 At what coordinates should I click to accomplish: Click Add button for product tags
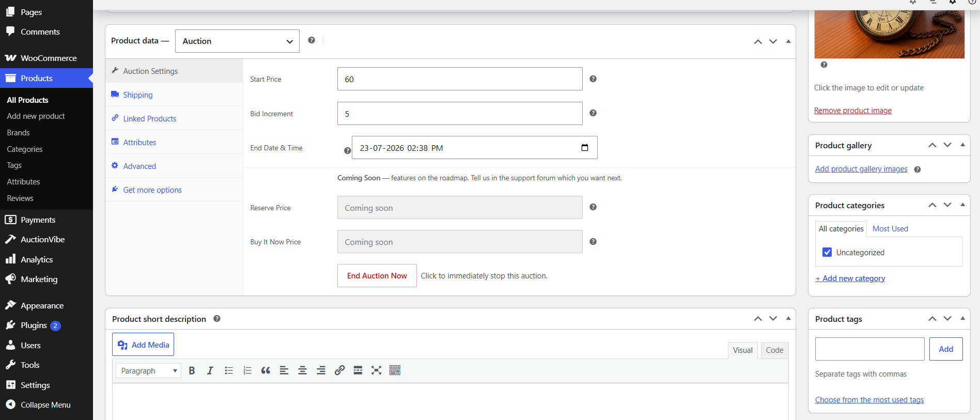(946, 349)
